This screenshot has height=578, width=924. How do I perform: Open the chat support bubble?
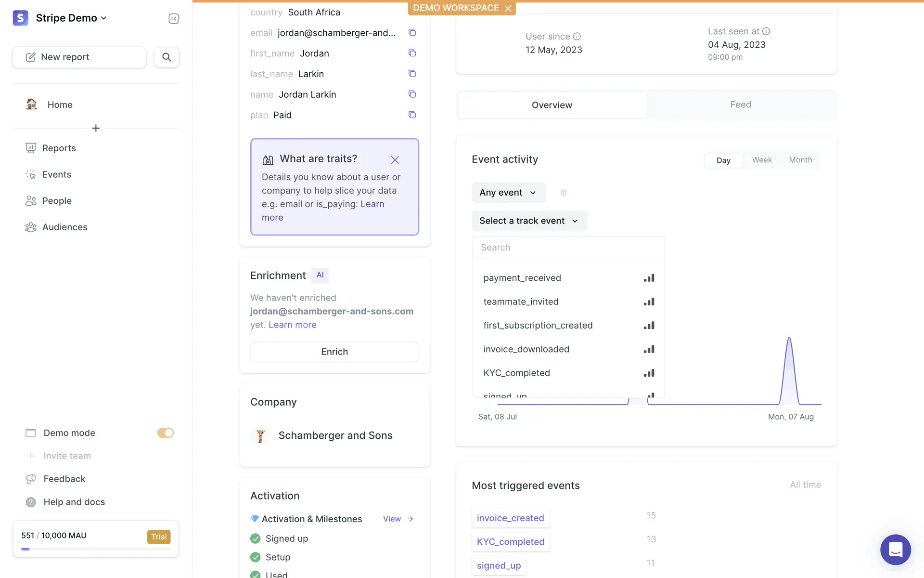(895, 549)
